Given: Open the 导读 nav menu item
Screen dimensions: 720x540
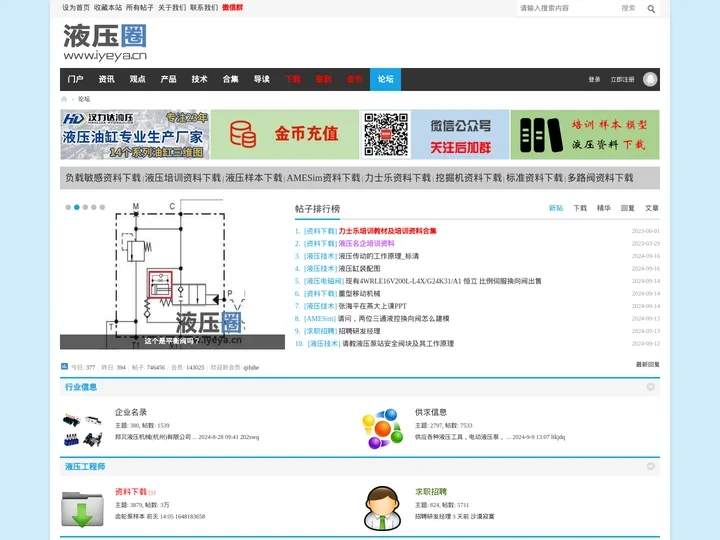Looking at the screenshot, I should pyautogui.click(x=262, y=79).
